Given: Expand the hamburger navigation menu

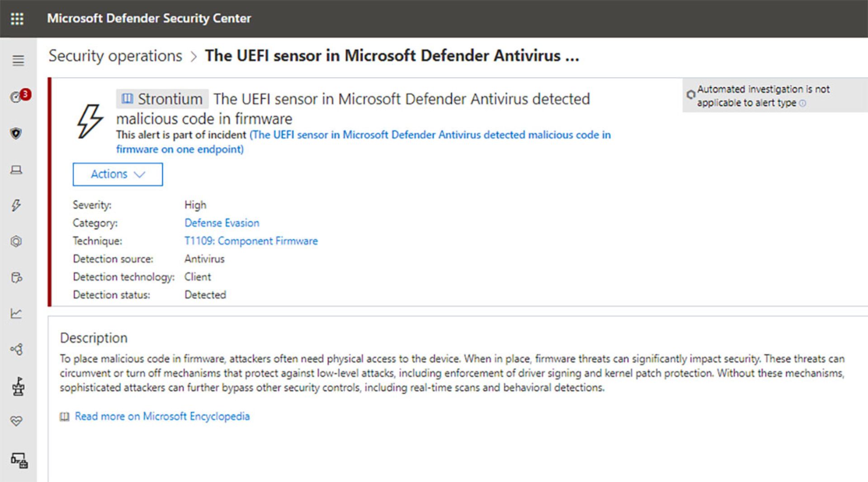Looking at the screenshot, I should click(18, 61).
